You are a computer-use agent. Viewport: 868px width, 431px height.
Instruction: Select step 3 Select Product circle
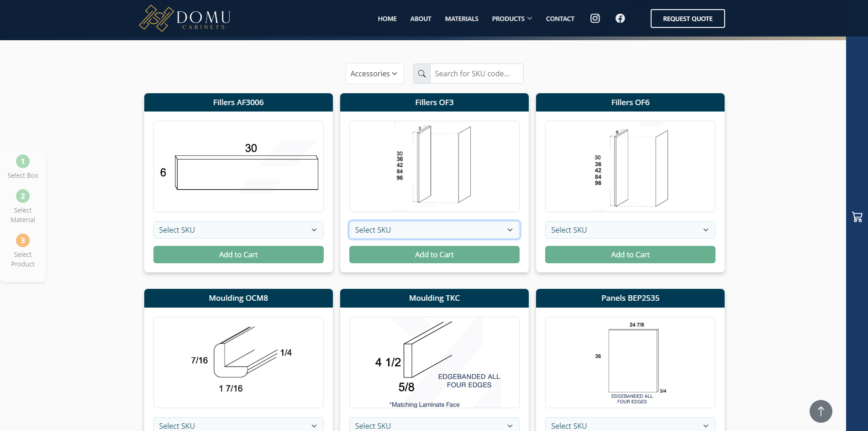click(23, 240)
